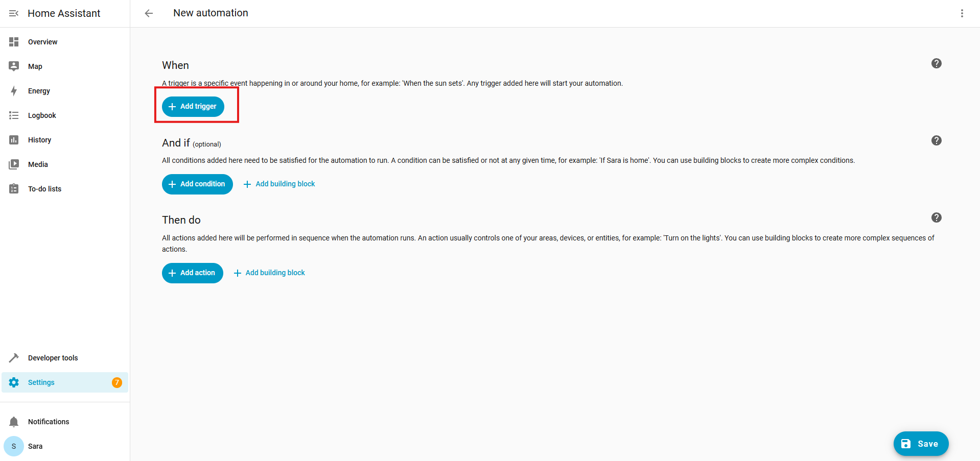Collapse the sidebar with the hamburger icon
980x461 pixels.
pyautogui.click(x=14, y=13)
